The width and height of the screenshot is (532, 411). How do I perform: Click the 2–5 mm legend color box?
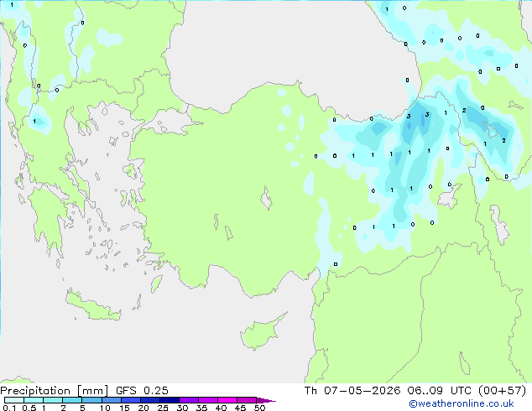pos(73,400)
